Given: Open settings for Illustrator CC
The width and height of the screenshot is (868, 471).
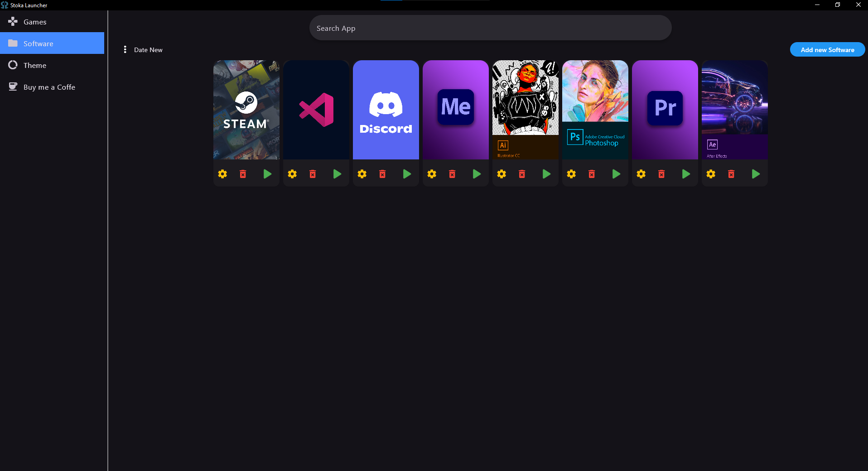Looking at the screenshot, I should (x=501, y=173).
